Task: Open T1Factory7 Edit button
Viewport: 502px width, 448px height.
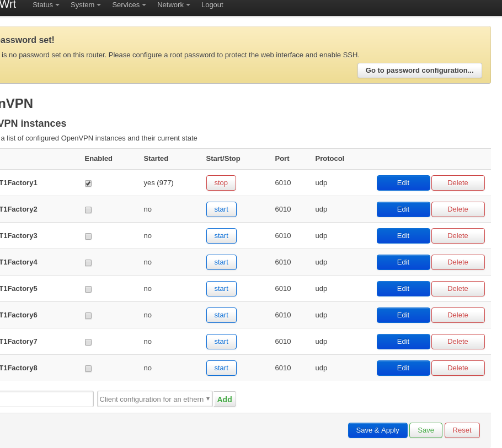Action: point(403,342)
